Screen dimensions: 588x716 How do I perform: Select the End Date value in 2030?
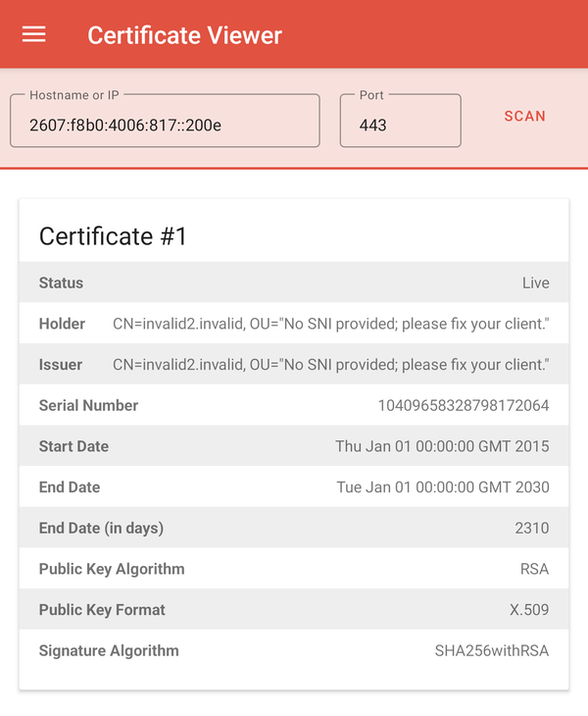[442, 487]
